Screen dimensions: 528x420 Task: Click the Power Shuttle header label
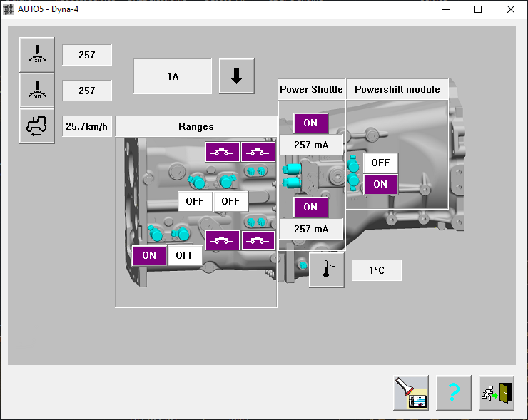[x=311, y=89]
